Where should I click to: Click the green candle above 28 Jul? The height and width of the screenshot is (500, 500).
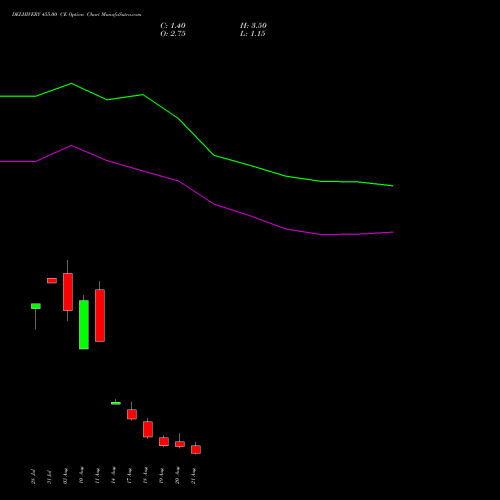click(36, 306)
